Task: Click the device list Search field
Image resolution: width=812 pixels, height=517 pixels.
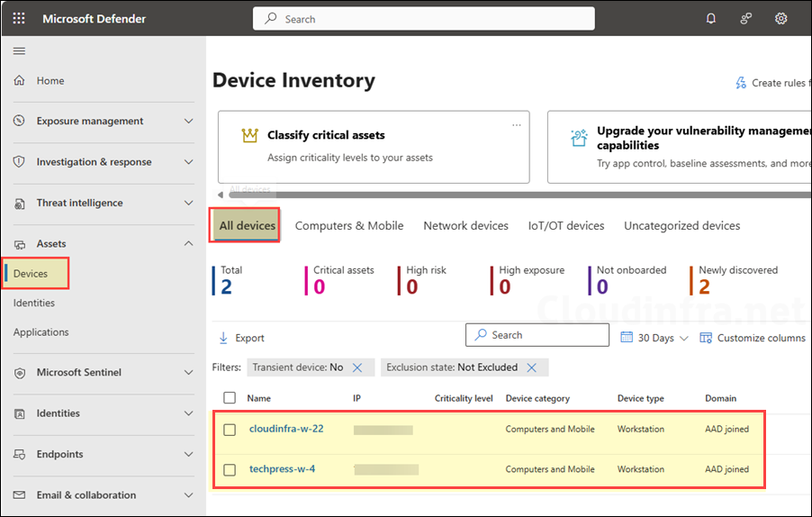Action: coord(537,335)
